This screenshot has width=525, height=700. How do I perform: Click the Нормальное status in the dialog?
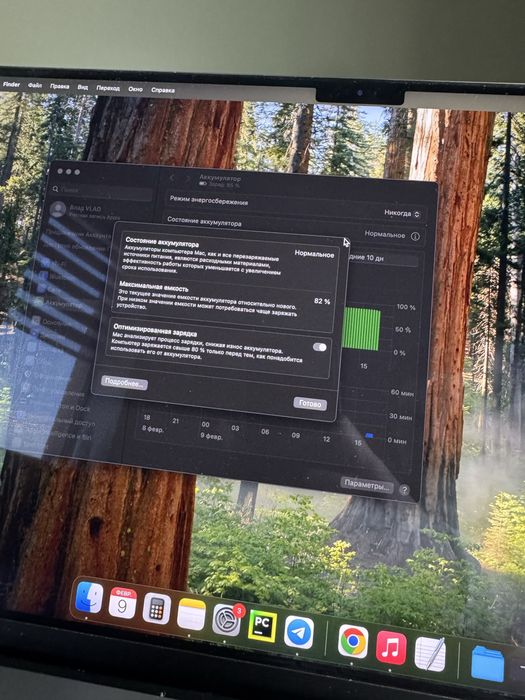pyautogui.click(x=314, y=254)
